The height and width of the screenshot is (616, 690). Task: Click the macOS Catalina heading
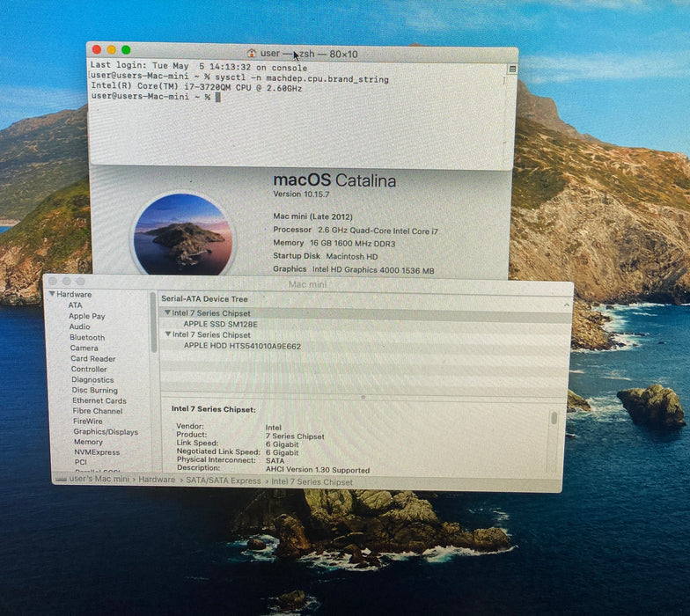tap(334, 180)
